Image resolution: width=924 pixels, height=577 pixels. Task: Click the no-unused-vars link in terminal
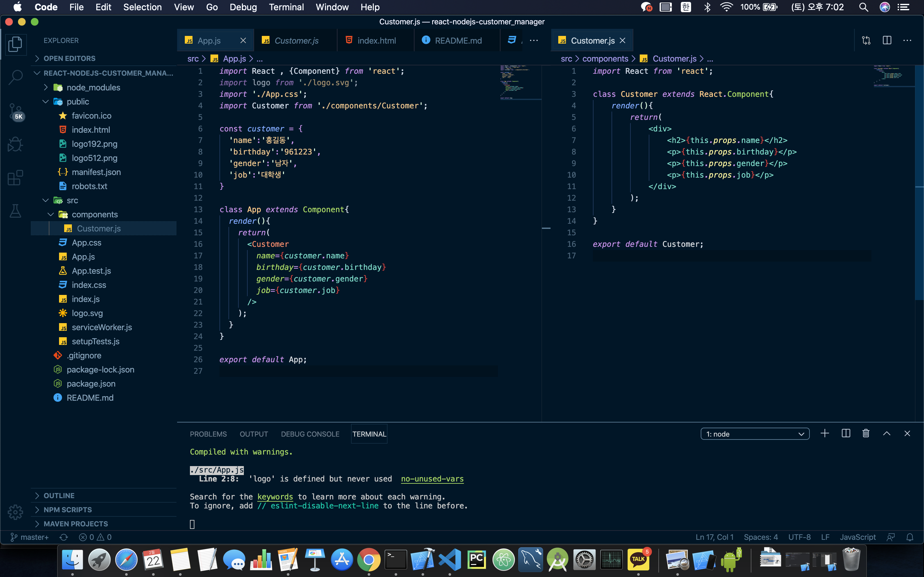[432, 479]
